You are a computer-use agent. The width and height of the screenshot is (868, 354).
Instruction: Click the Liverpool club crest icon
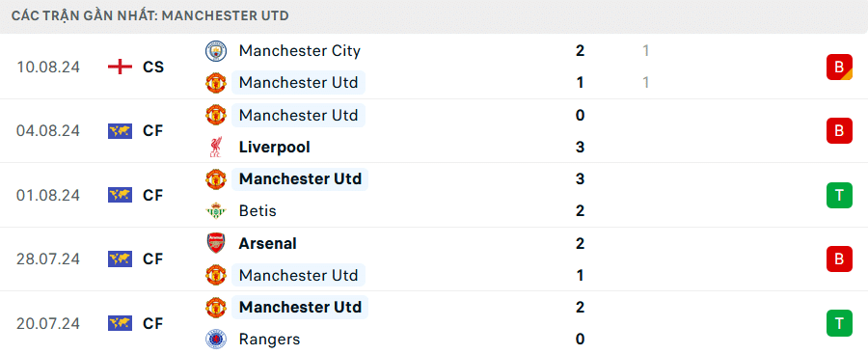pyautogui.click(x=216, y=148)
